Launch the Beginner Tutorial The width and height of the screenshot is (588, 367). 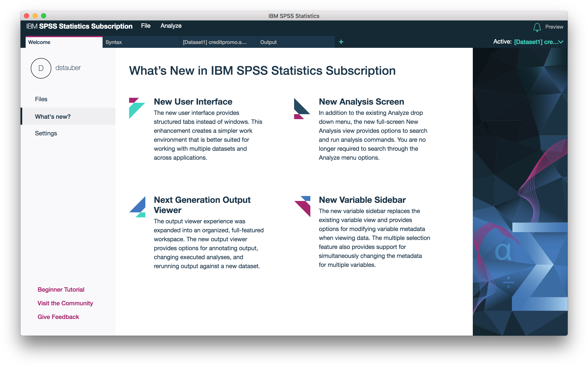pyautogui.click(x=61, y=289)
